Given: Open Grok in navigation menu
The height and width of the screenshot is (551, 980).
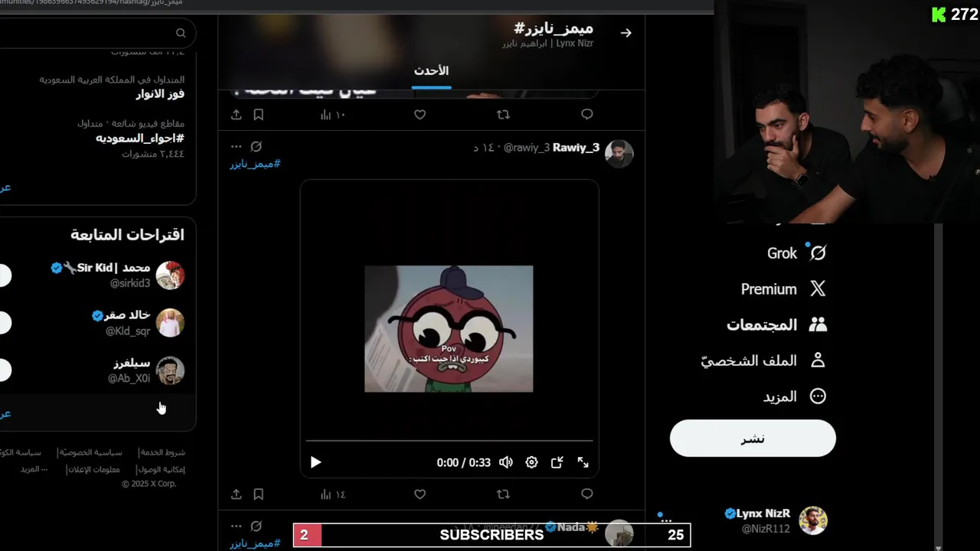Looking at the screenshot, I should pos(796,253).
